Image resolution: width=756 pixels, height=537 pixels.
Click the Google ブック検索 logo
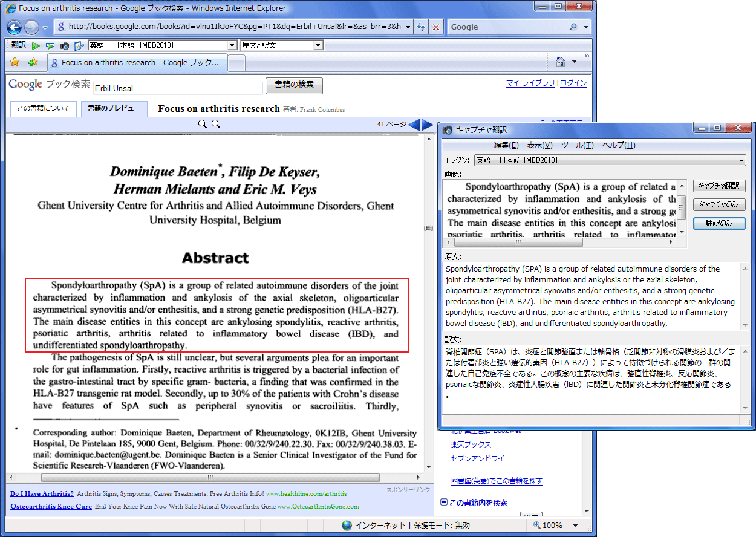[x=49, y=84]
